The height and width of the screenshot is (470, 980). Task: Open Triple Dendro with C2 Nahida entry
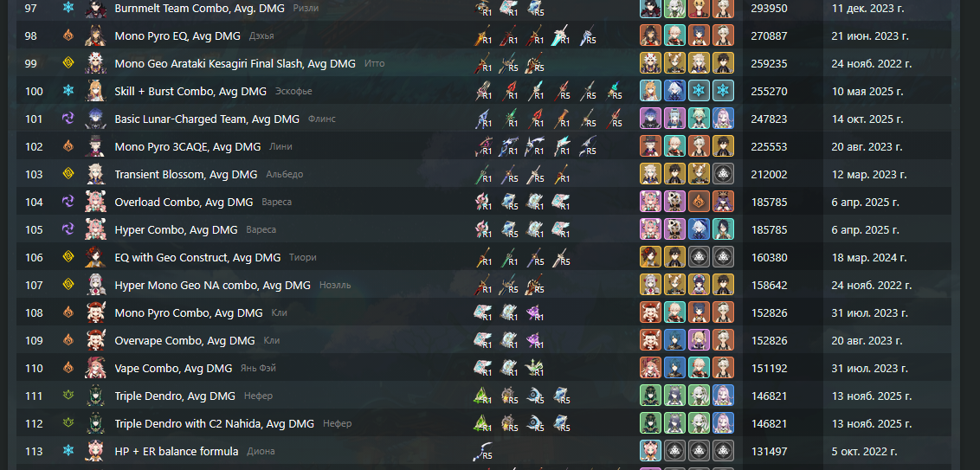coord(215,423)
